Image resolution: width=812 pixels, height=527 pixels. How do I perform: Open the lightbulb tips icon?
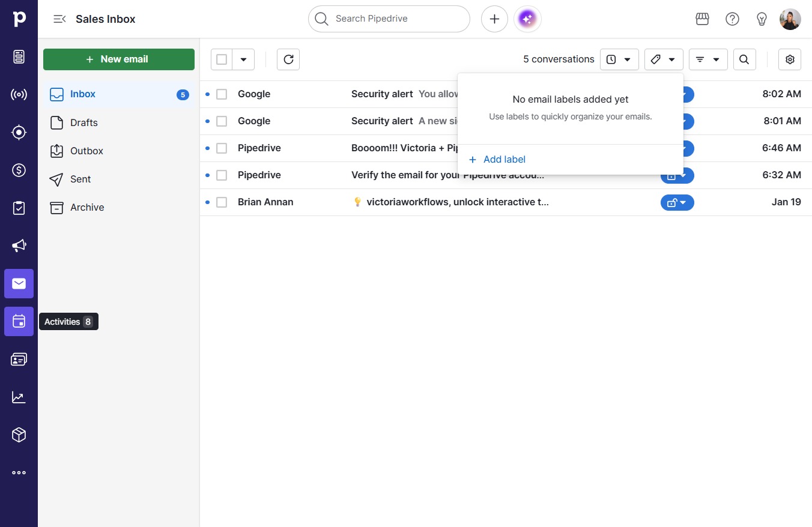pos(762,19)
